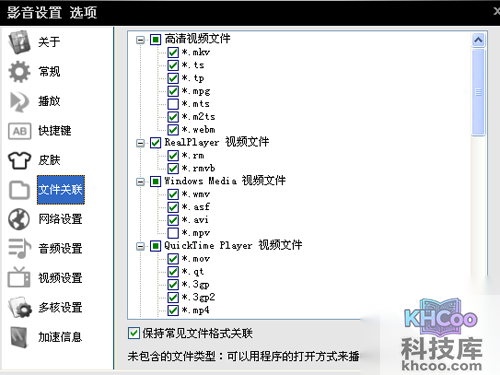Uncheck the *.ts file association
500x375 pixels.
click(173, 65)
